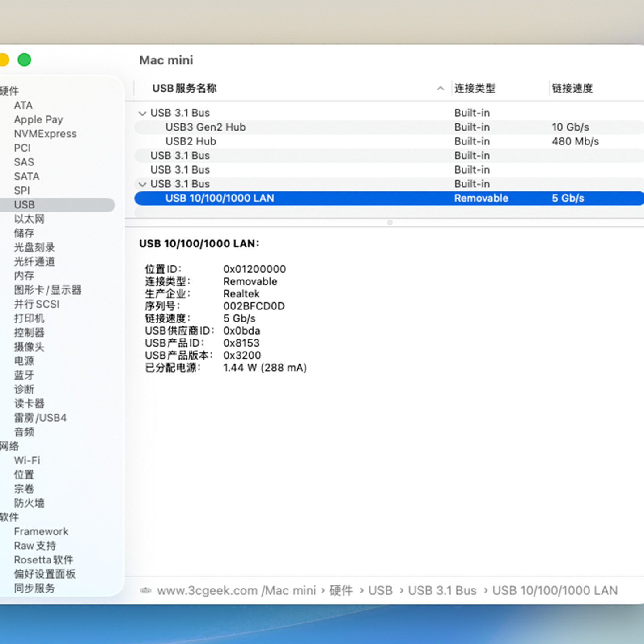Viewport: 644px width, 644px height.
Task: Select SATA in the sidebar
Action: [26, 176]
